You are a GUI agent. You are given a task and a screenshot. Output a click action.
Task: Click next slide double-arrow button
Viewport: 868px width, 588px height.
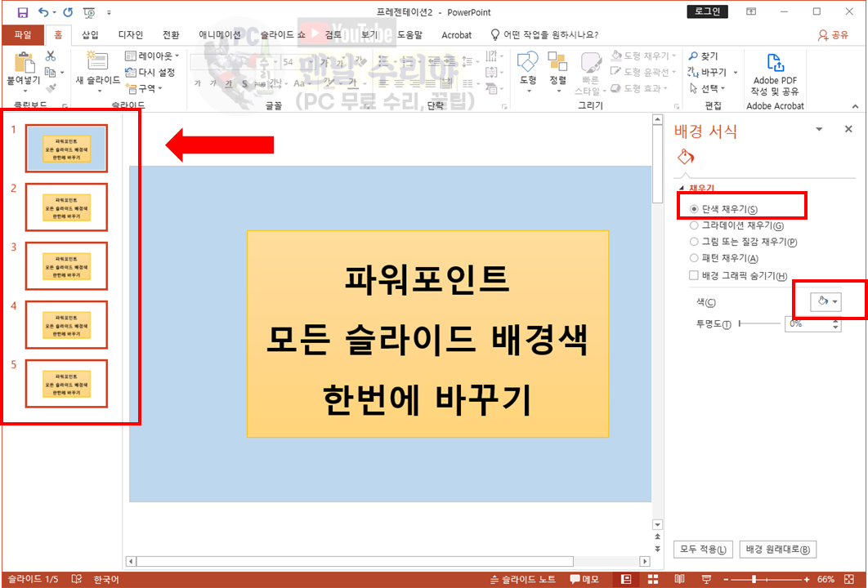coord(658,549)
